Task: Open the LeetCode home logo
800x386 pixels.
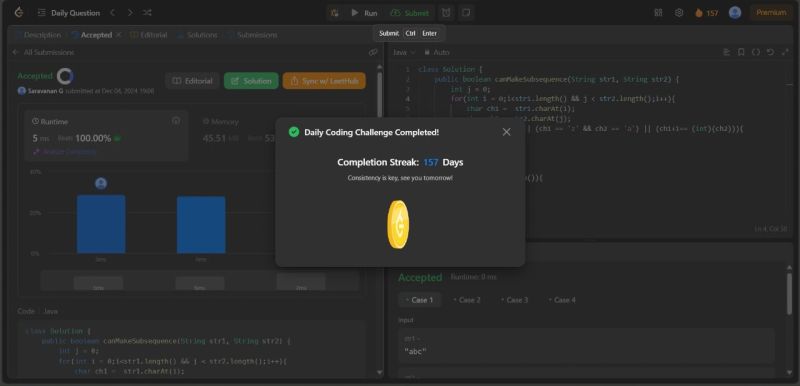Action: click(x=19, y=13)
